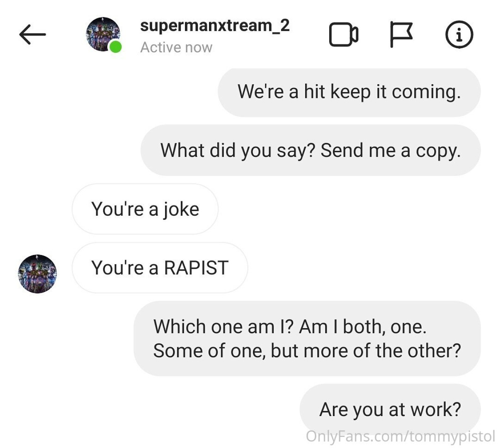Tap the sender avatar beside the received message
The width and height of the screenshot is (498, 448).
coord(37,274)
